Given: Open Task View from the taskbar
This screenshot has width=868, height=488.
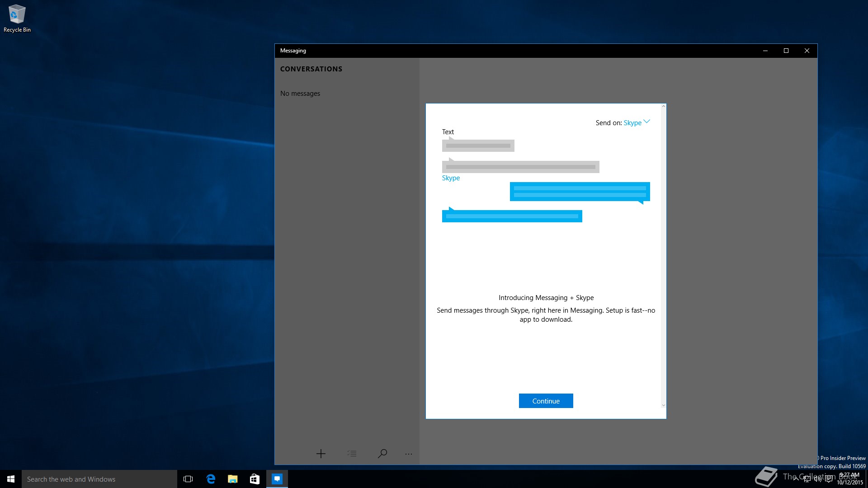Looking at the screenshot, I should [188, 479].
